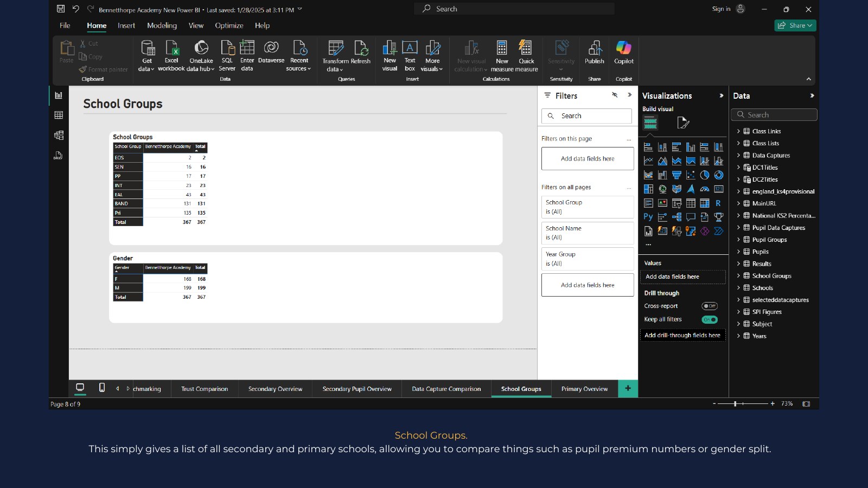Collapse the Visualizations pane
This screenshot has height=488, width=868.
(721, 95)
